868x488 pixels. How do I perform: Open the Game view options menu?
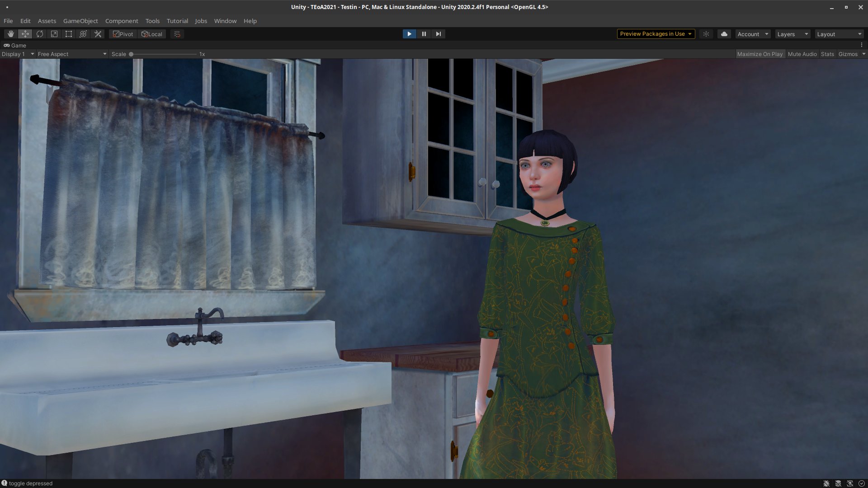pos(862,45)
